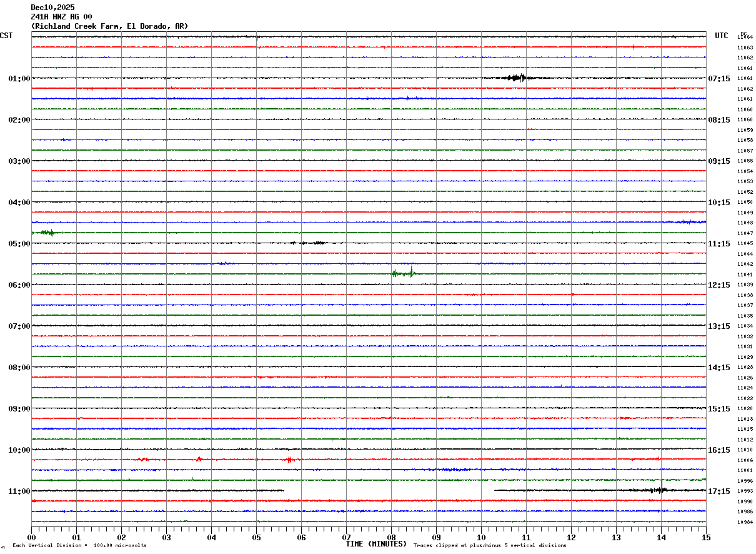
Task: Click the data gap in the 11:00 black trace
Action: (389, 491)
